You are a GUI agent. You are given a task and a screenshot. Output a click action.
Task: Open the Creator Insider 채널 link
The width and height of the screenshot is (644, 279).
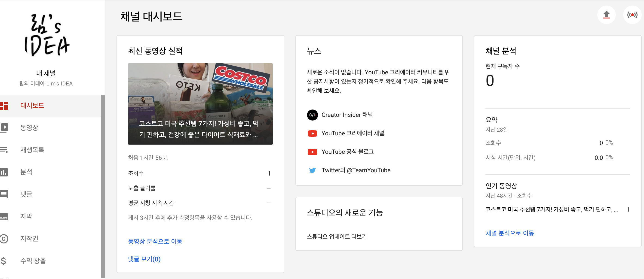[x=347, y=115]
